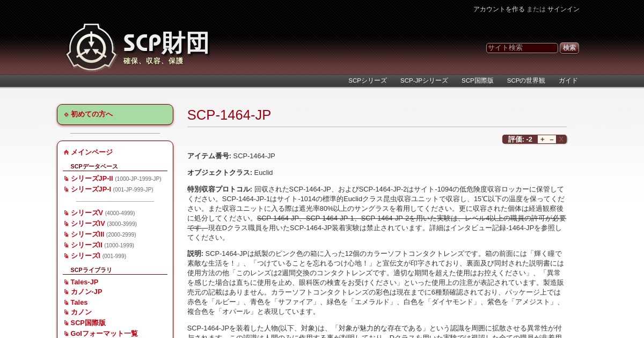Click 説明: heading text

195,253
